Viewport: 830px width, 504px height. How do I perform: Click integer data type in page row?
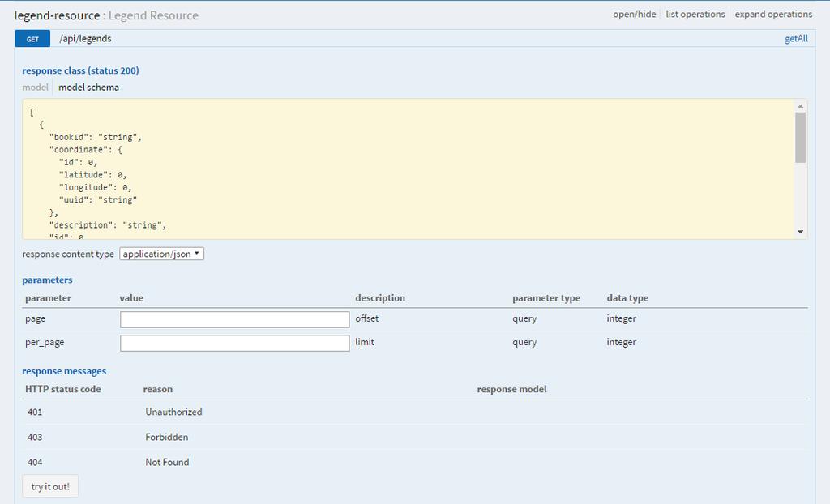[622, 318]
